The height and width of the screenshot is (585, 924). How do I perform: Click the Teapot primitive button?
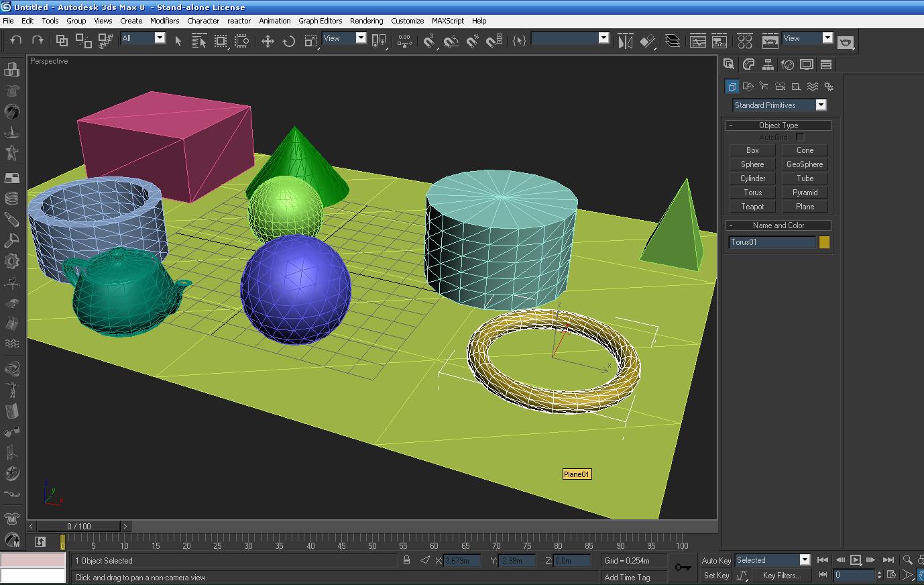point(752,207)
